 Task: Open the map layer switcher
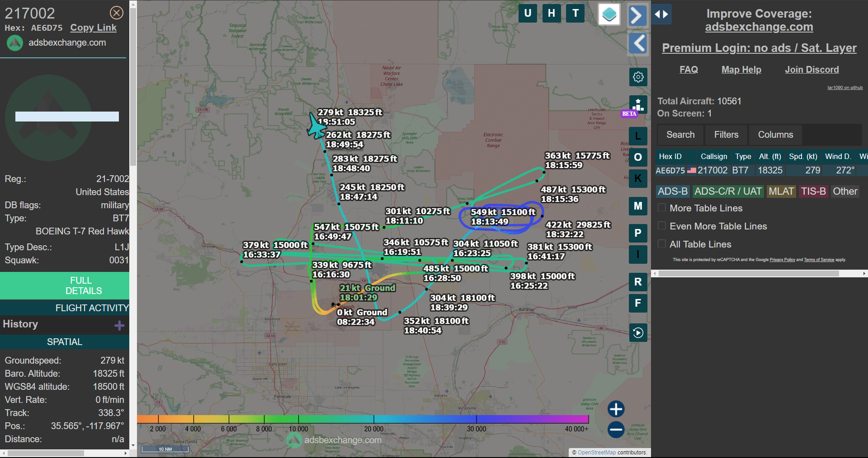tap(609, 14)
